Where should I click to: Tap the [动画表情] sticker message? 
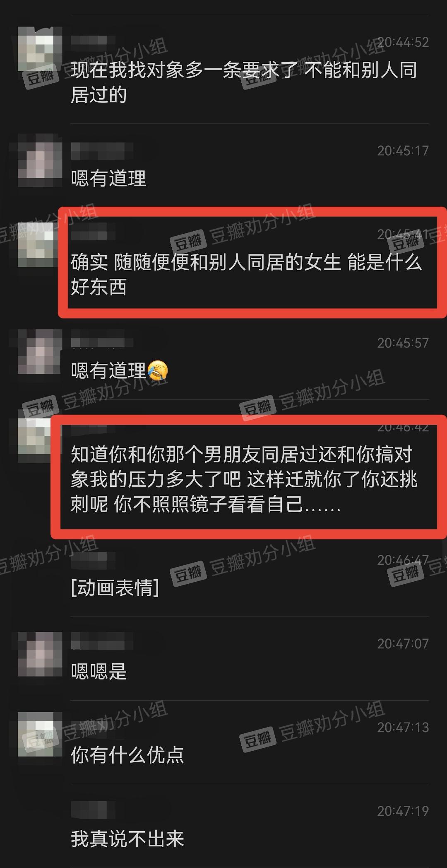coord(115,587)
